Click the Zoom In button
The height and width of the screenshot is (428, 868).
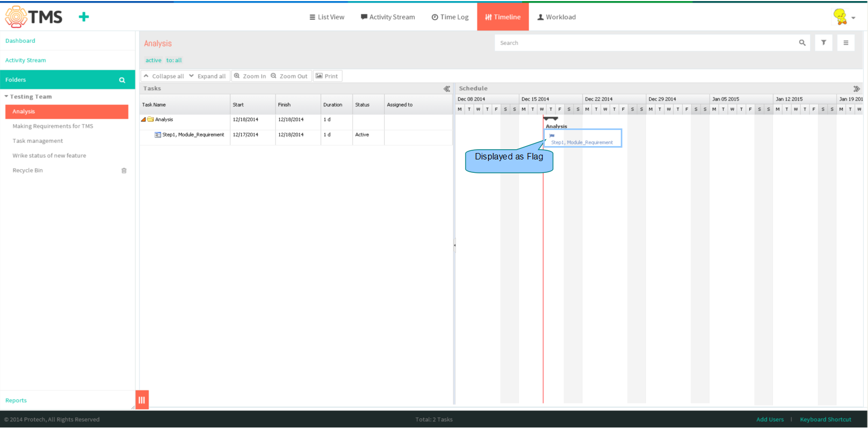[250, 76]
